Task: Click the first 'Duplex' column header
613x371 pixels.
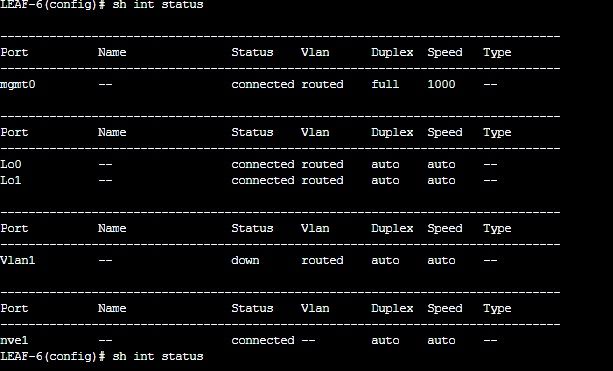Action: [x=392, y=52]
